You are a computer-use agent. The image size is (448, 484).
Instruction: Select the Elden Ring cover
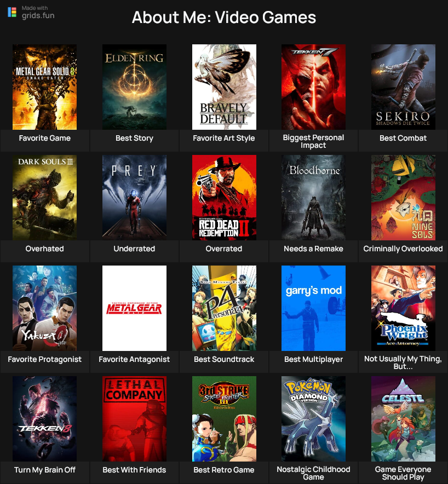134,87
